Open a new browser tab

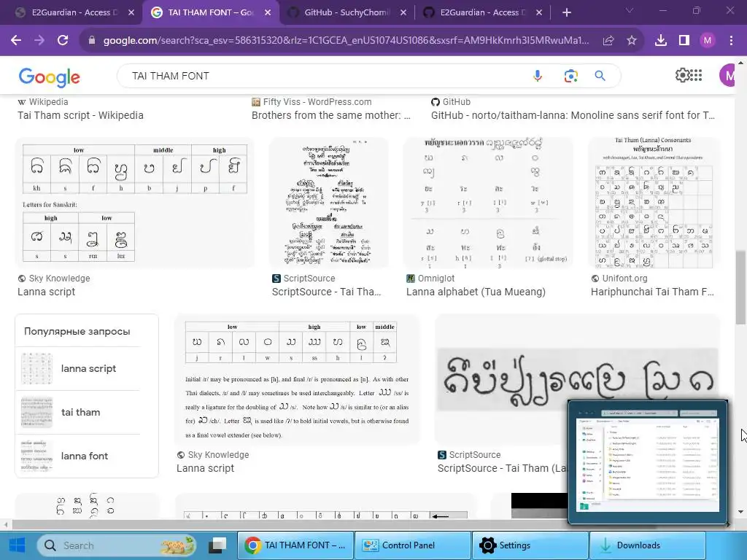[566, 12]
